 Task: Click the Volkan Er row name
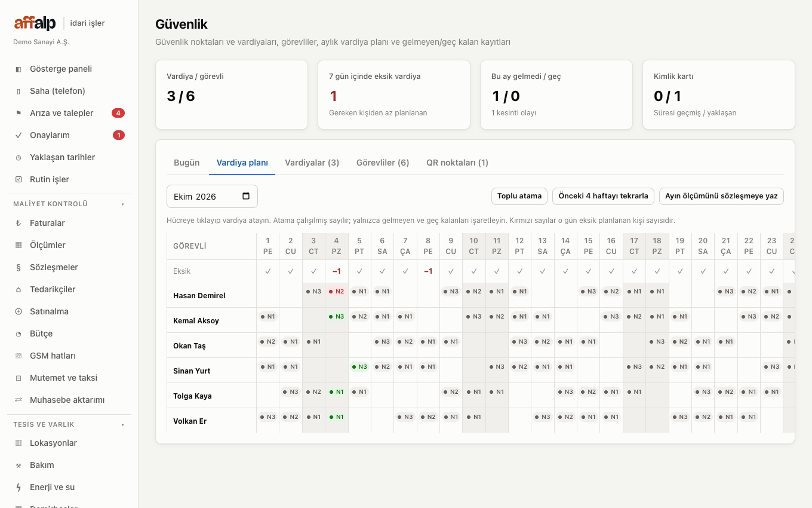[190, 421]
